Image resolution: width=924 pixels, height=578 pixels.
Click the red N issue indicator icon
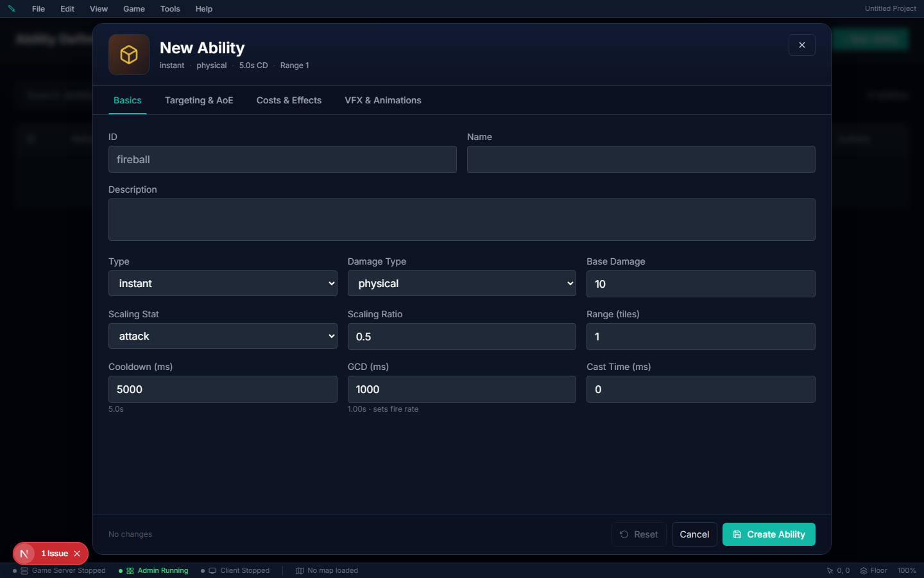24,554
